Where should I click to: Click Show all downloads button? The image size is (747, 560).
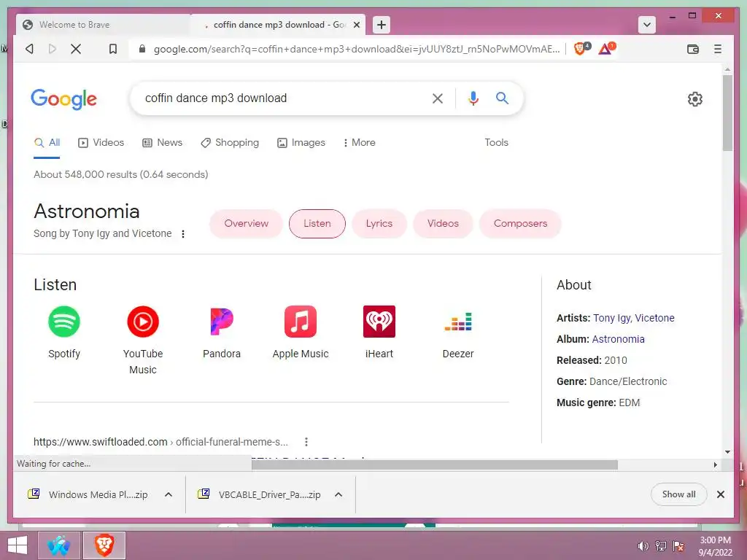coord(678,494)
